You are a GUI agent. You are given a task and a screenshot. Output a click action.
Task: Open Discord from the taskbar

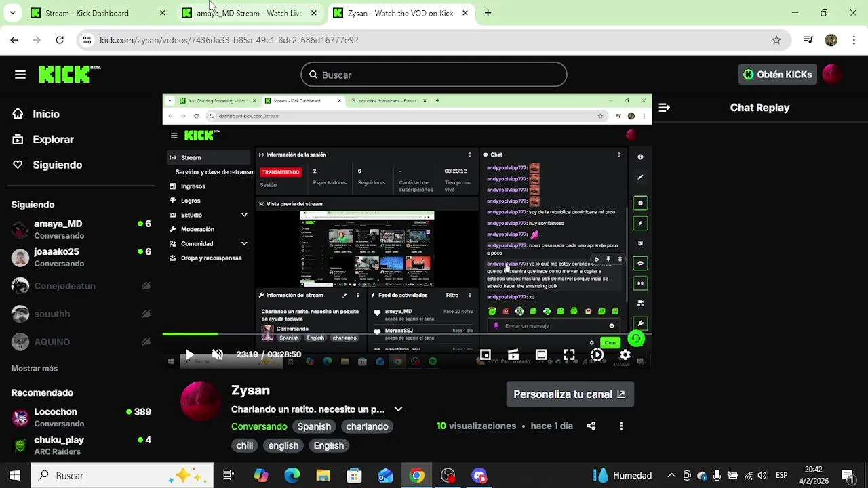479,476
